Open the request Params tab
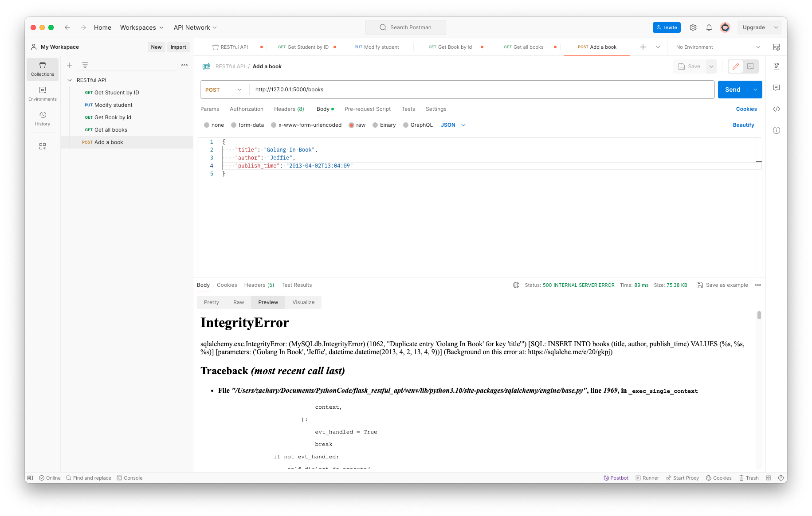Image resolution: width=812 pixels, height=516 pixels. (x=210, y=109)
